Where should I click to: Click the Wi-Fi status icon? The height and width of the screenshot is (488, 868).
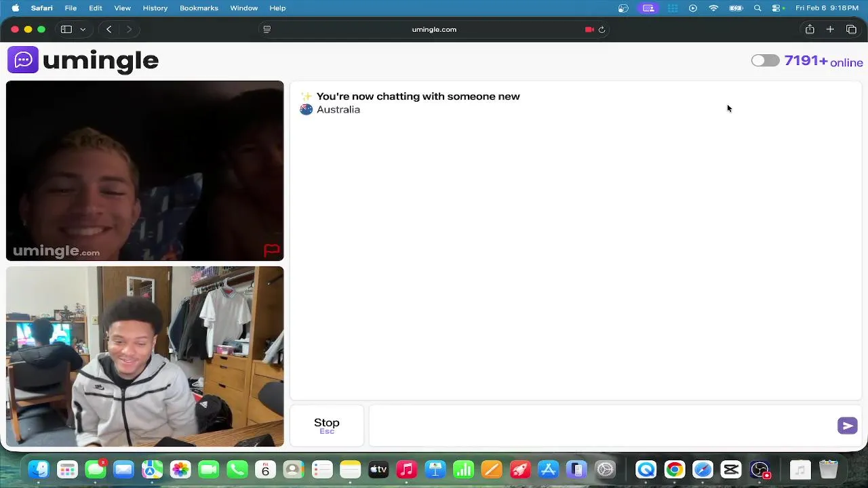click(713, 8)
